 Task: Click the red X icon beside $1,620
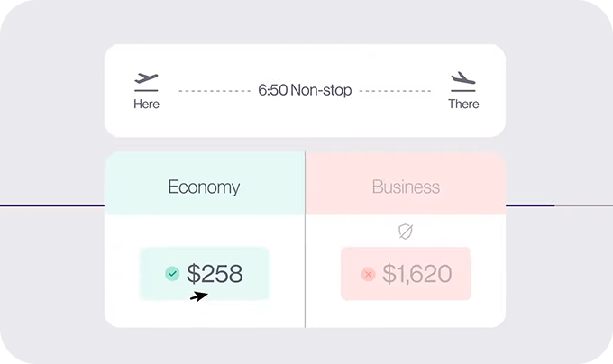pyautogui.click(x=368, y=274)
